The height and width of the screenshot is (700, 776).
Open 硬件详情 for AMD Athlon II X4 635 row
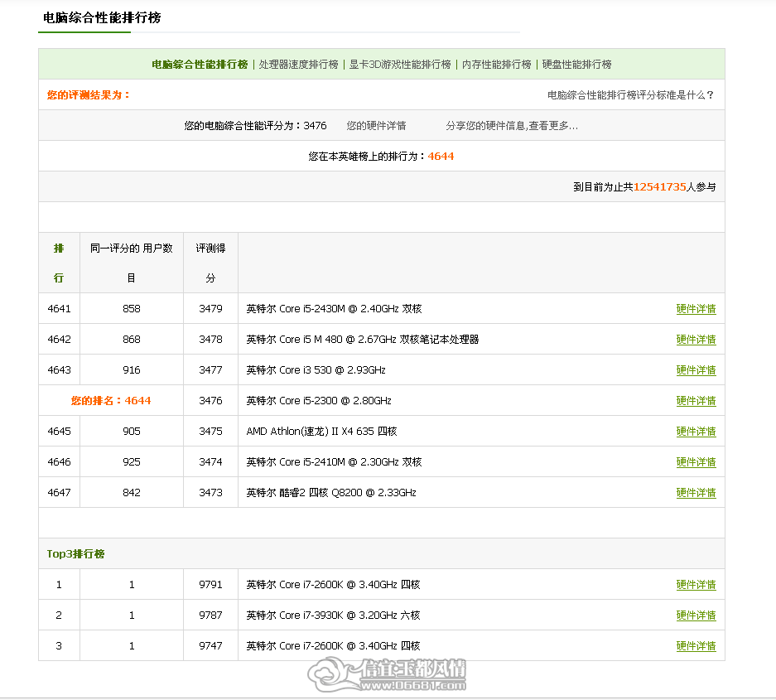pos(696,432)
